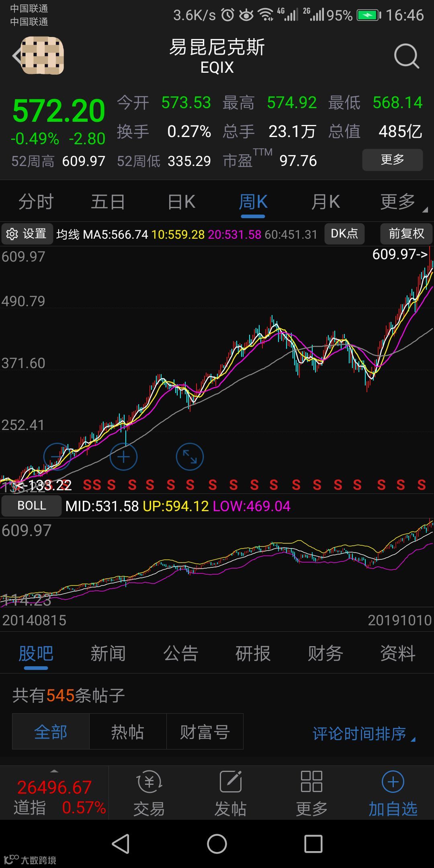
Task: Tap Android recent apps square
Action: (x=313, y=843)
